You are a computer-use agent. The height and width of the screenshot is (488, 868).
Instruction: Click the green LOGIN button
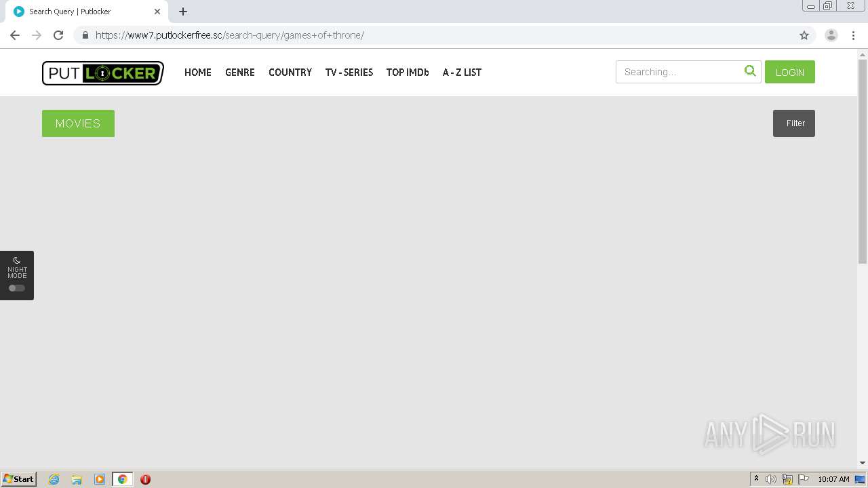click(790, 72)
